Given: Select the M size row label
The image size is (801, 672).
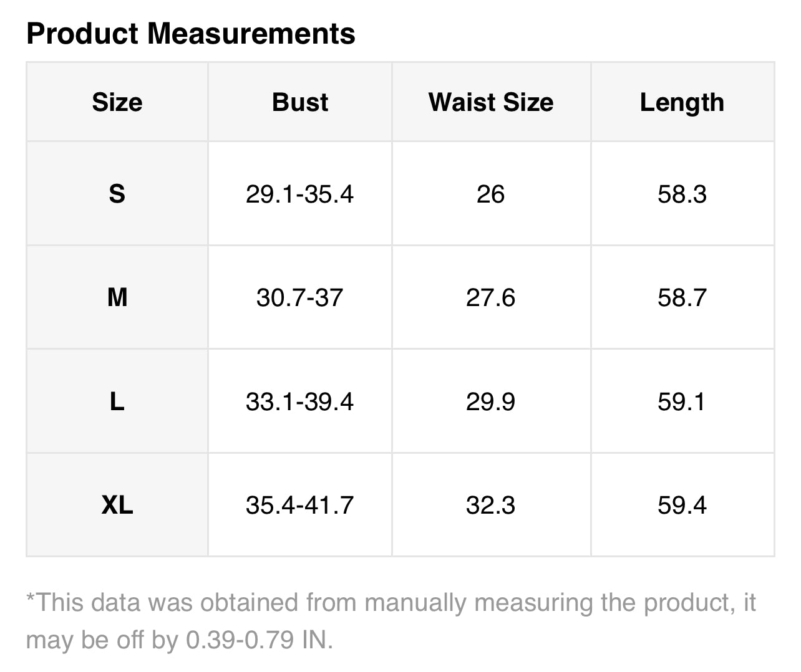Looking at the screenshot, I should 117,297.
